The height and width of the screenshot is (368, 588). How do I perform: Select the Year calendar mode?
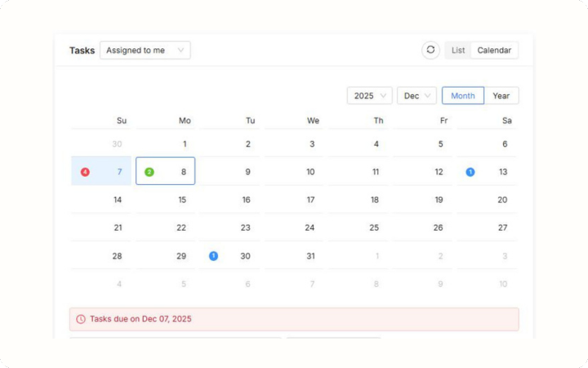tap(501, 96)
